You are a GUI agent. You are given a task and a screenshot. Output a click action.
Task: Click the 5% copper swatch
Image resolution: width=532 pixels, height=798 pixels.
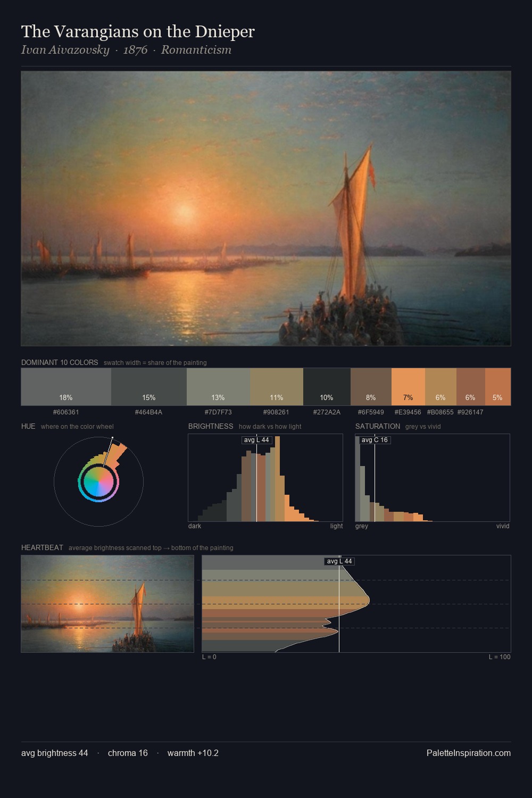[498, 387]
